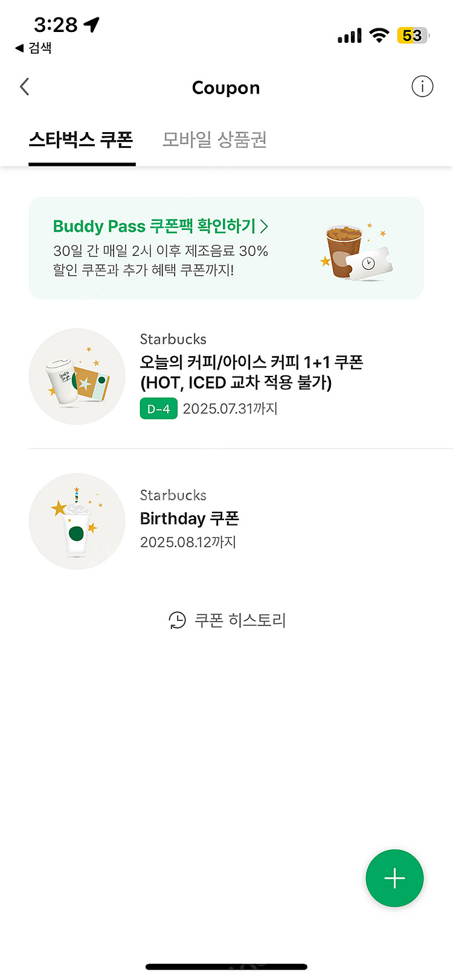Open the 쿠폰 히스토리 link
Image resolution: width=453 pixels, height=980 pixels.
click(x=240, y=620)
